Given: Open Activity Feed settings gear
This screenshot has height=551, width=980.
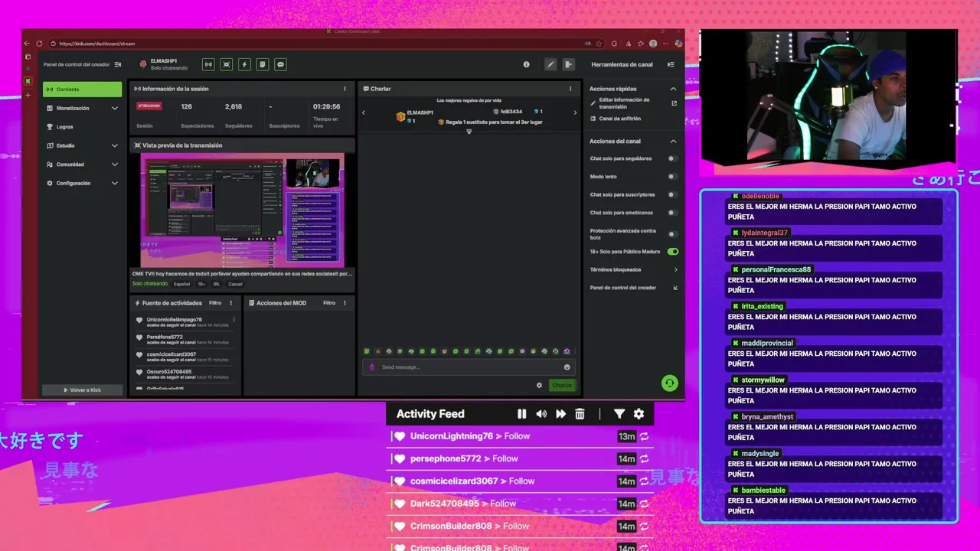Looking at the screenshot, I should pyautogui.click(x=639, y=414).
